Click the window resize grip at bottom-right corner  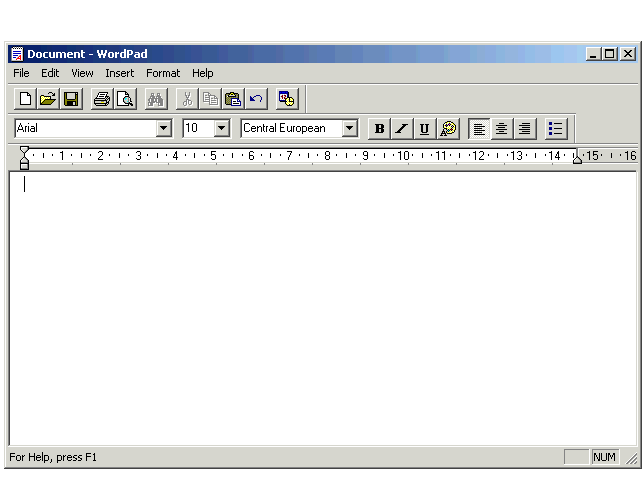[x=632, y=458]
